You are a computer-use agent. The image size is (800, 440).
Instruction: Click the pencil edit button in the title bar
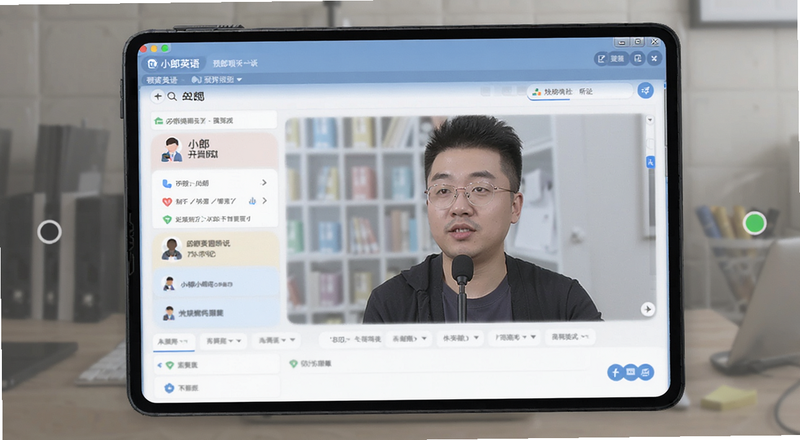click(x=602, y=59)
